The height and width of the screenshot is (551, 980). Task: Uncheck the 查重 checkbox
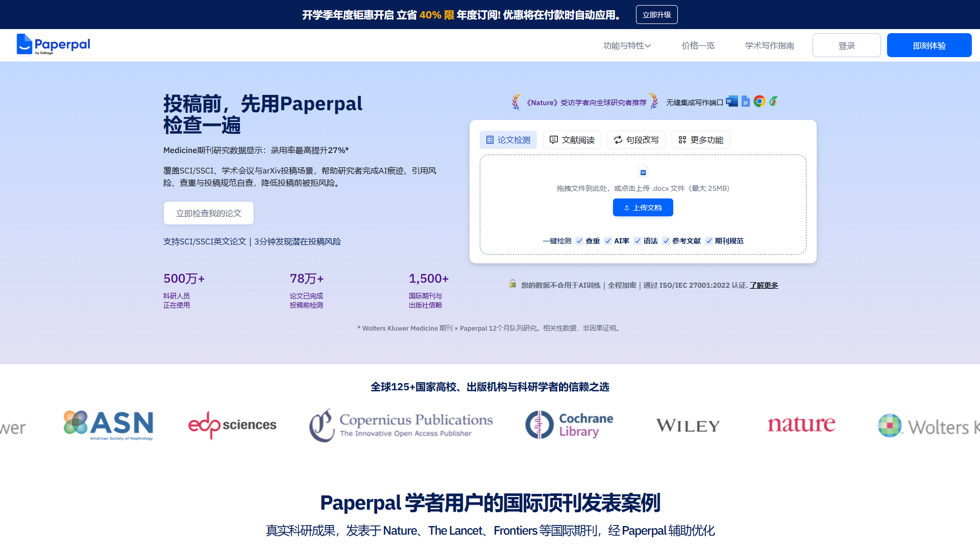579,241
